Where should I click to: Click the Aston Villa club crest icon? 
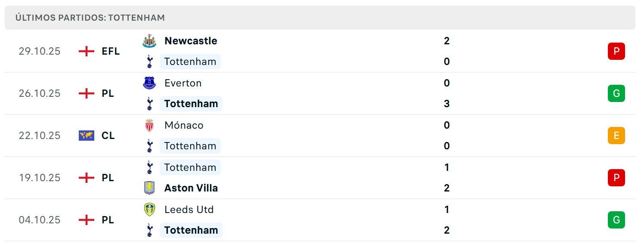click(x=149, y=188)
